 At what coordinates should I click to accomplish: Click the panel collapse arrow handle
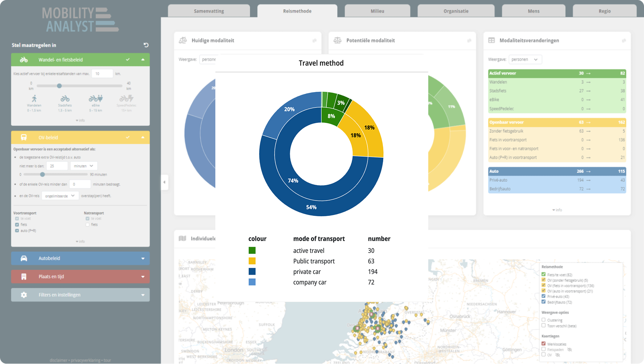164,182
